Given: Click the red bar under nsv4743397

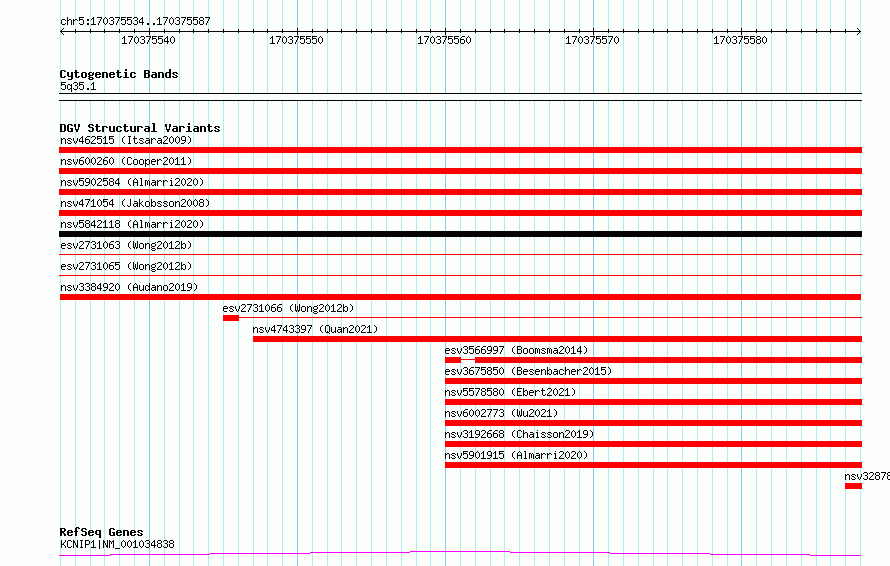Looking at the screenshot, I should pos(557,339).
